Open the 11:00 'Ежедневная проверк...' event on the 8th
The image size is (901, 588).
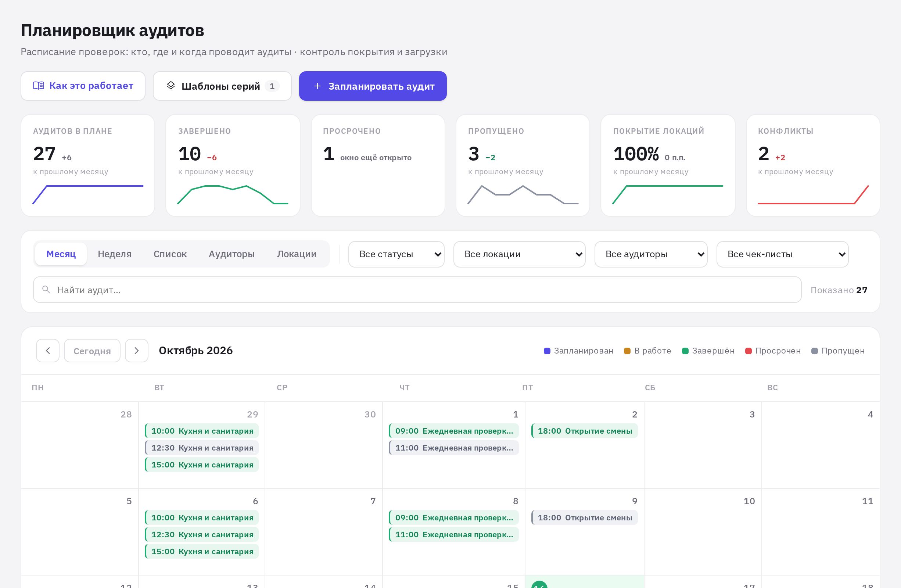click(454, 535)
